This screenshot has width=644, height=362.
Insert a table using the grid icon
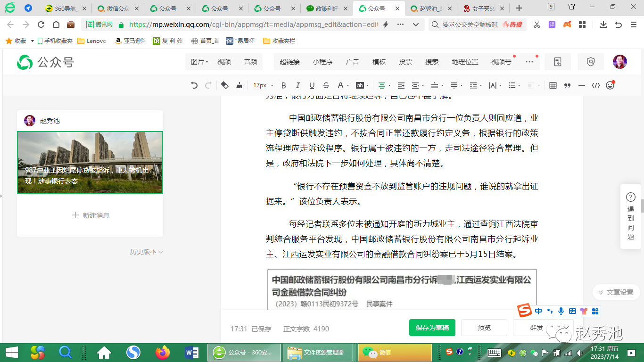[553, 85]
